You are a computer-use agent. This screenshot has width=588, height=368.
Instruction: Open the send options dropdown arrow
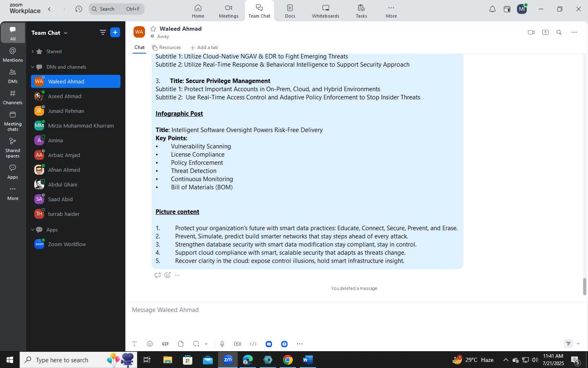578,344
